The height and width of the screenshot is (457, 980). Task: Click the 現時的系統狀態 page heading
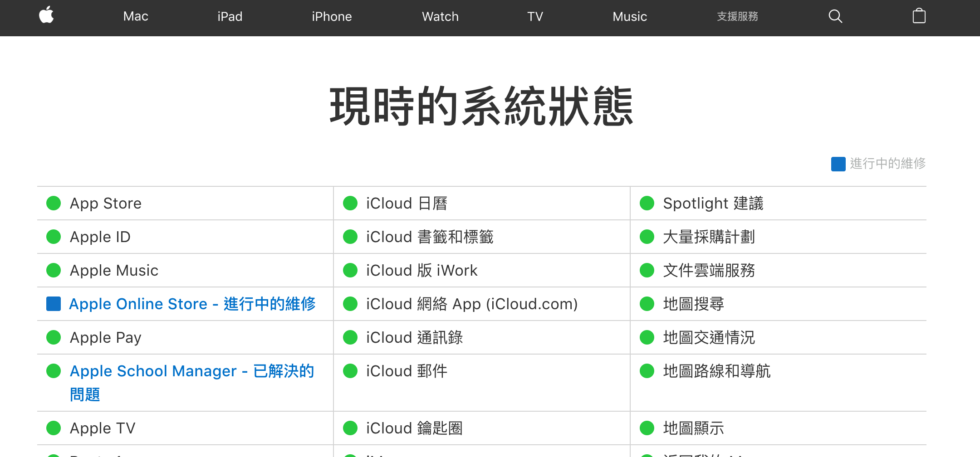pyautogui.click(x=481, y=107)
